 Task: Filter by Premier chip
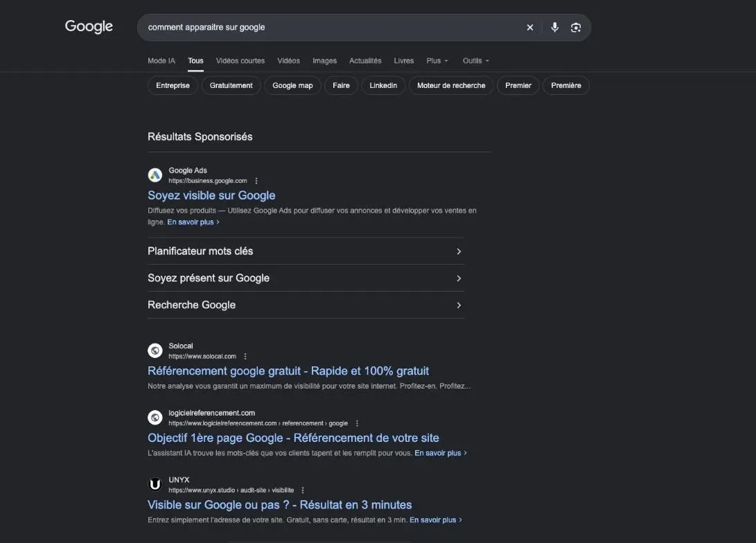pyautogui.click(x=518, y=85)
